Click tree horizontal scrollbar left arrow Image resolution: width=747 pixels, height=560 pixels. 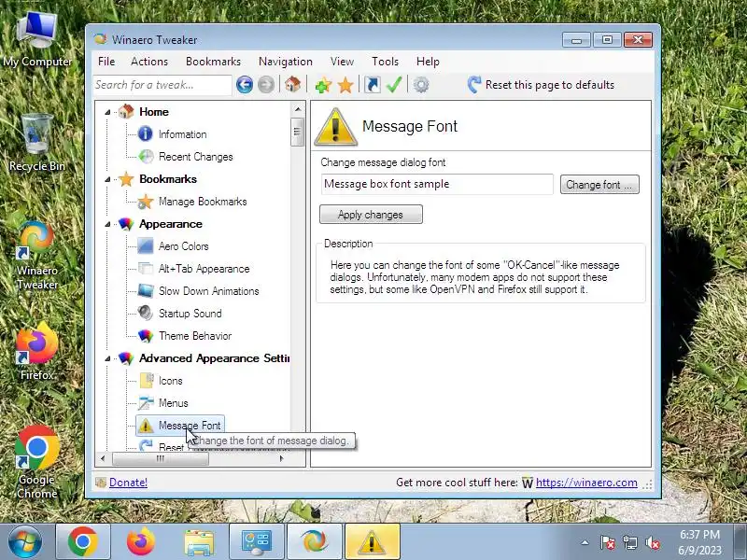(103, 458)
